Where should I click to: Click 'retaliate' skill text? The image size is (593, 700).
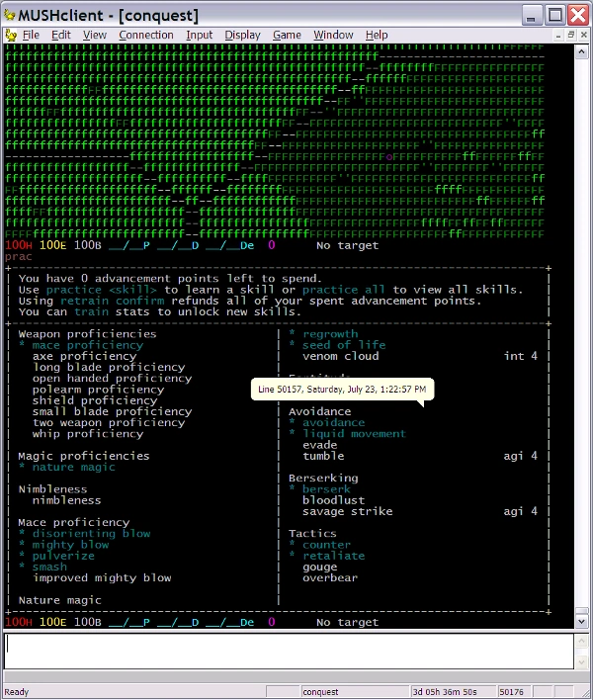tap(333, 556)
